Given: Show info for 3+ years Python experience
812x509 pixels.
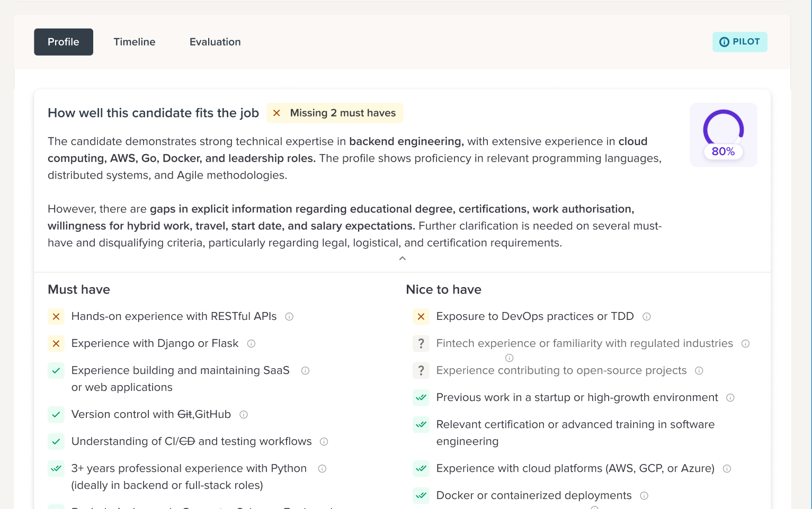Looking at the screenshot, I should point(322,469).
